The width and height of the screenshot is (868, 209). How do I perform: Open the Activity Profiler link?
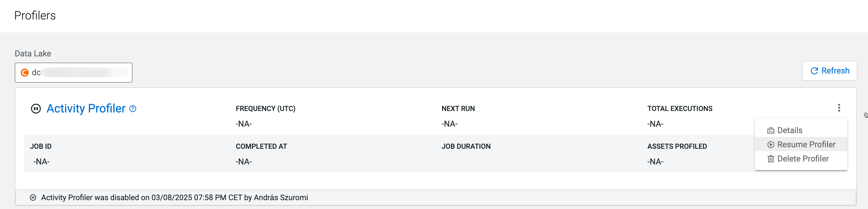[86, 108]
